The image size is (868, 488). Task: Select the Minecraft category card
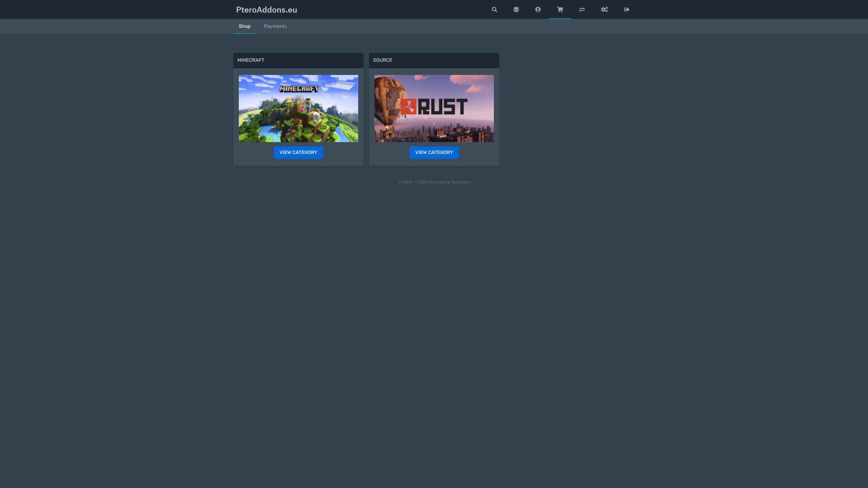(x=298, y=109)
